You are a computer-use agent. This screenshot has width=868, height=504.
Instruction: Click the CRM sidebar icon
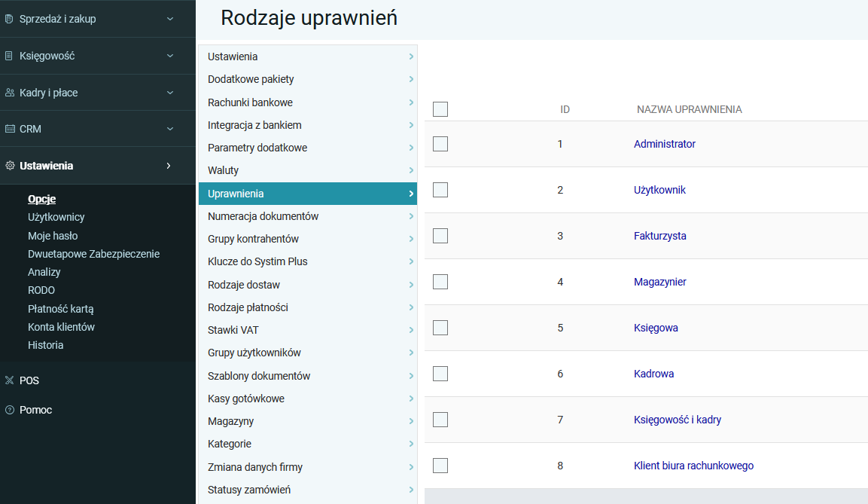pyautogui.click(x=10, y=129)
